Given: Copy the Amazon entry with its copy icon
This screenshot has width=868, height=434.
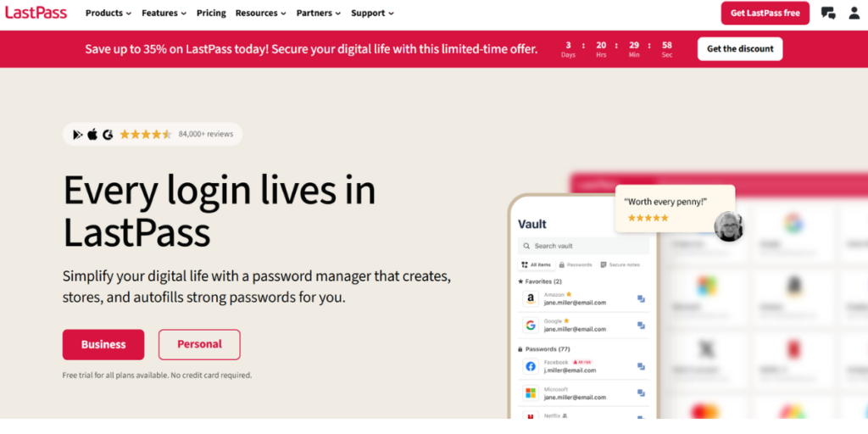Looking at the screenshot, I should [641, 299].
